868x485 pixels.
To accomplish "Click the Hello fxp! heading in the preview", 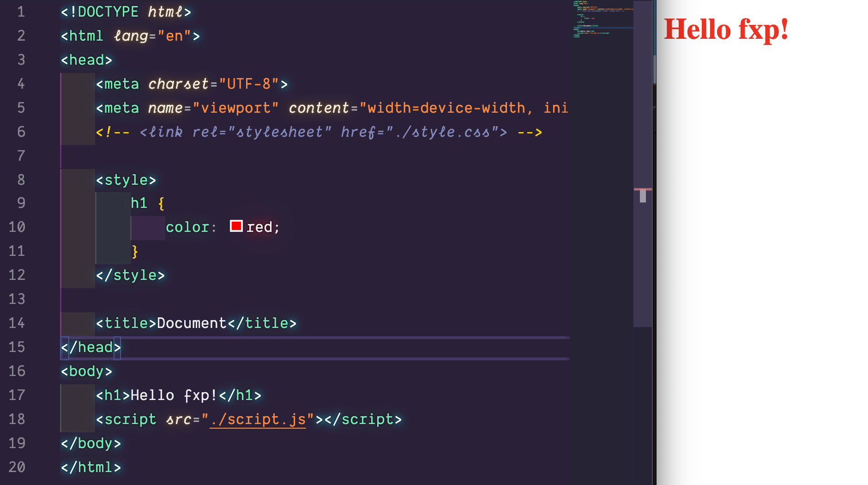I will (x=726, y=30).
